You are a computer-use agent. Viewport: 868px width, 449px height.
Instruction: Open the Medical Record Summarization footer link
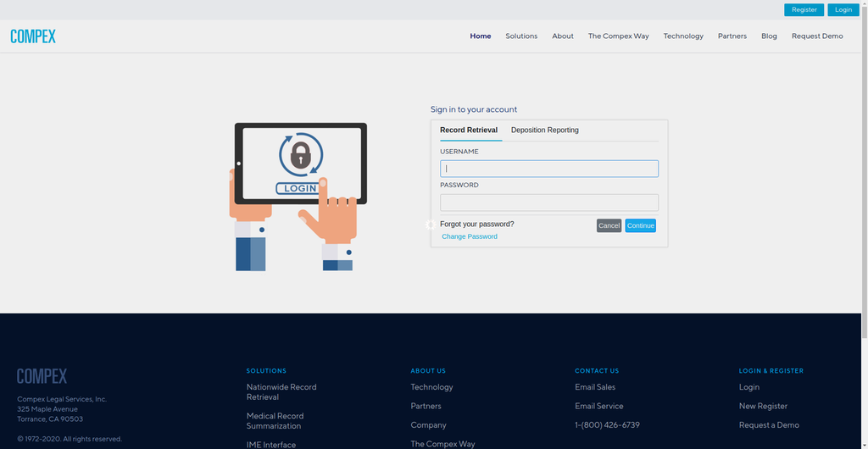click(x=275, y=421)
